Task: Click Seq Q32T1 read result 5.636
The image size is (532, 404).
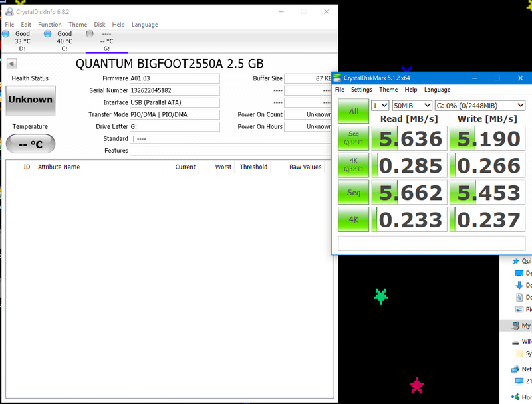Action: point(409,138)
